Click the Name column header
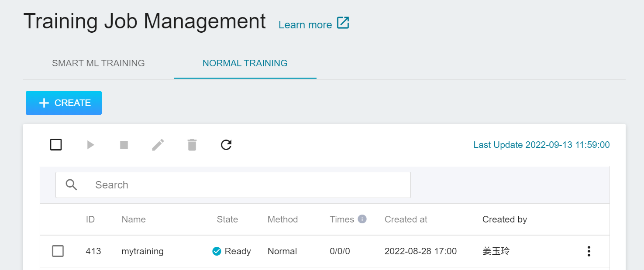Screen dimensions: 644x270 134,219
